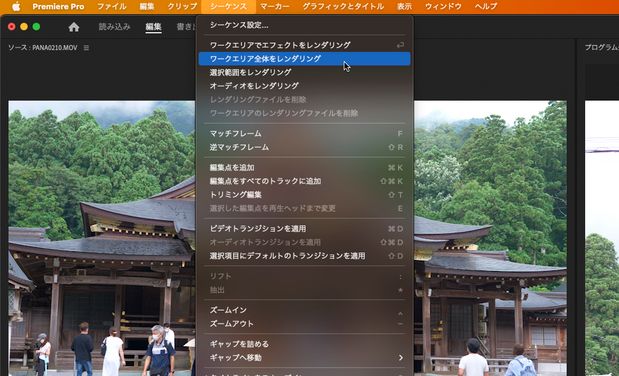Image resolution: width=619 pixels, height=376 pixels.
Task: Choose ズームアウト
Action: (x=304, y=324)
